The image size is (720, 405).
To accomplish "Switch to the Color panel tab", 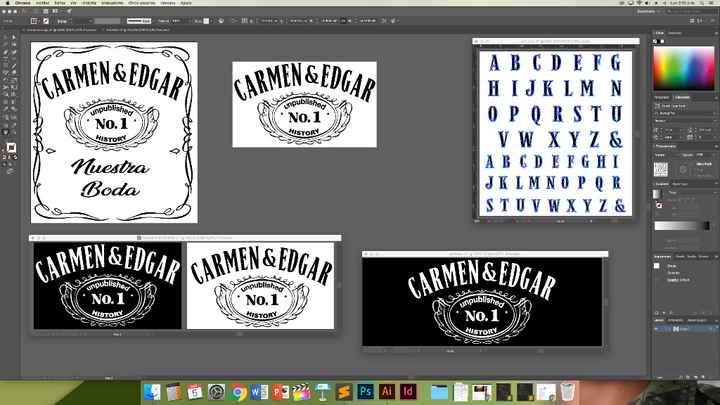I will (x=659, y=33).
